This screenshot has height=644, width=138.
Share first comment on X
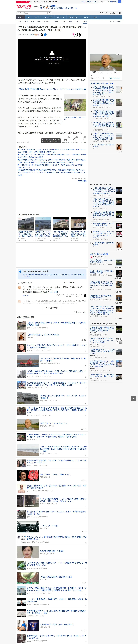[x=85, y=295]
